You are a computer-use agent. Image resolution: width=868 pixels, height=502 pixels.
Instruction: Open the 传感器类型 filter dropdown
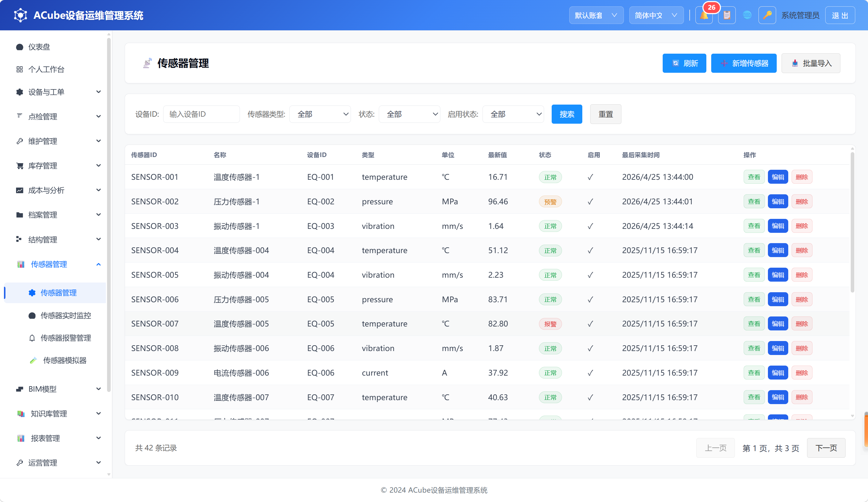[x=320, y=114]
